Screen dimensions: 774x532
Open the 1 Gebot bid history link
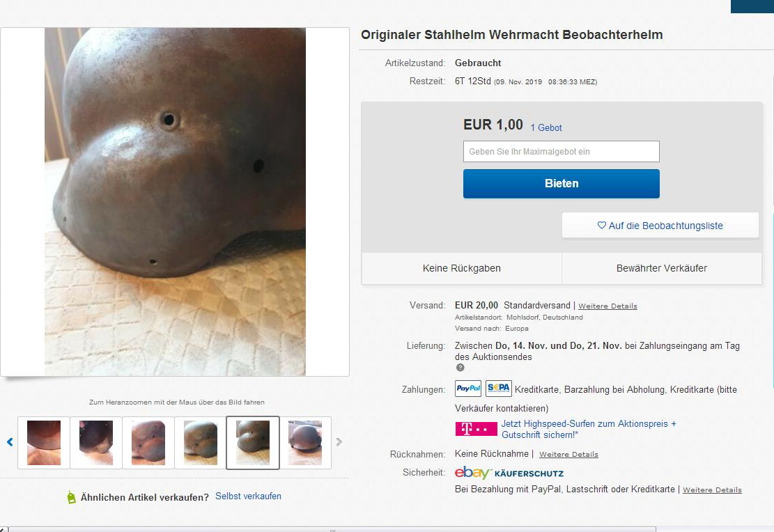pos(546,128)
